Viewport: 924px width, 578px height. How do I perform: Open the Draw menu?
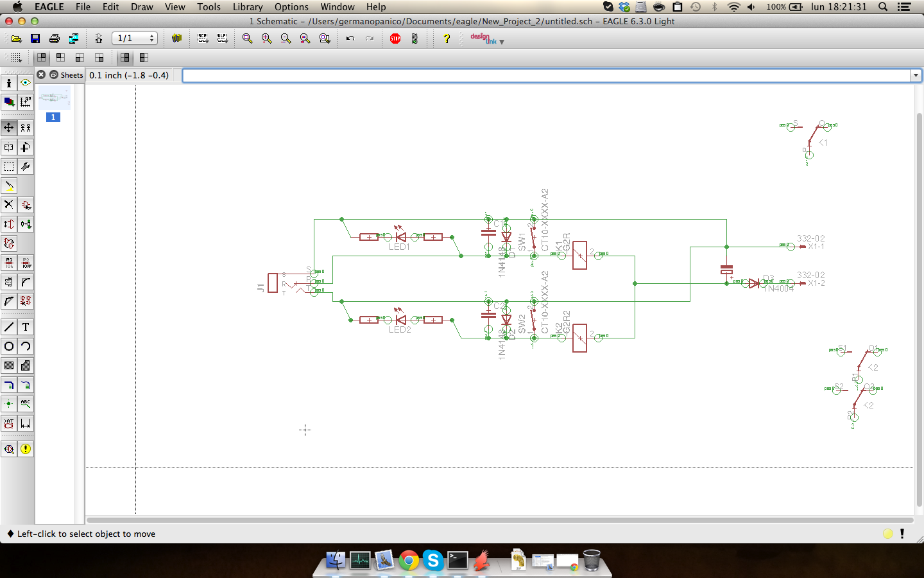[142, 7]
